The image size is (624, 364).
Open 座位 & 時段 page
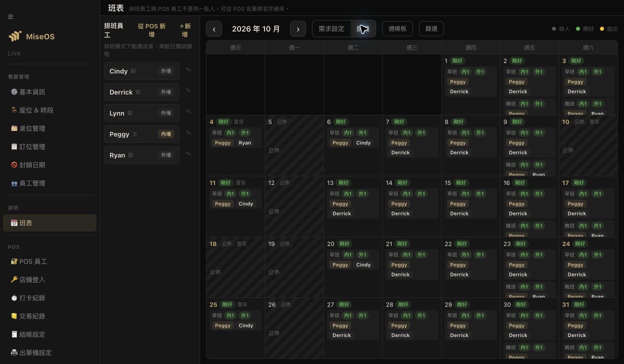(x=49, y=110)
